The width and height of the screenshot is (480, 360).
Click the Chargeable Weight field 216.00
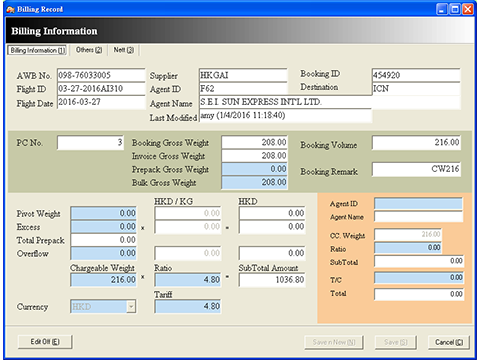(x=103, y=280)
